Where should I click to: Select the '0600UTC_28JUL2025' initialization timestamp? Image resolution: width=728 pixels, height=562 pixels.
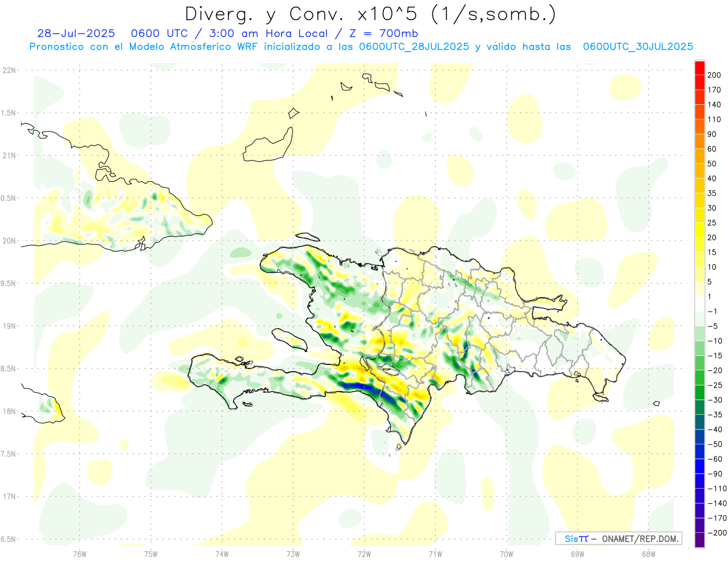pos(414,47)
